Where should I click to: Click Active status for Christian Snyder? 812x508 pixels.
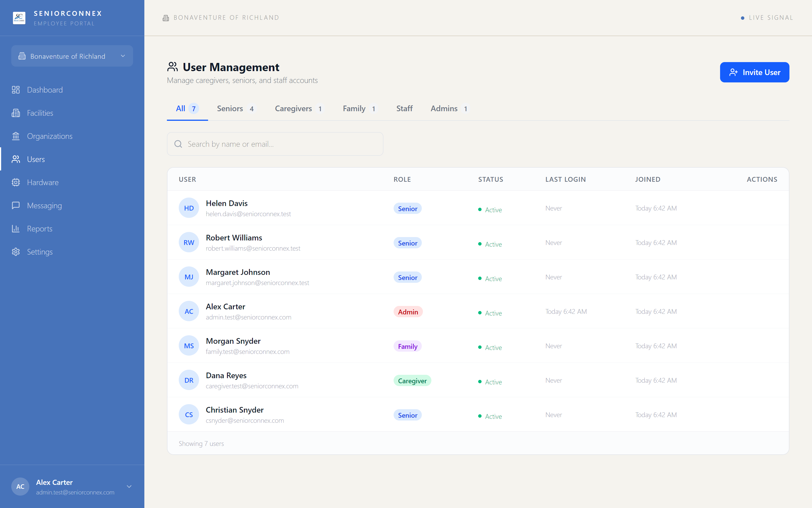[490, 416]
